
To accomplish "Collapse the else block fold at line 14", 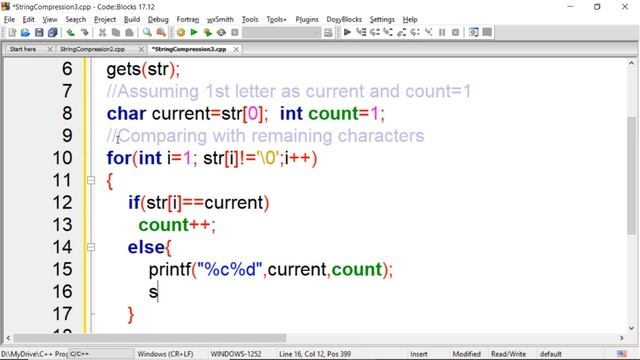I will (91, 247).
